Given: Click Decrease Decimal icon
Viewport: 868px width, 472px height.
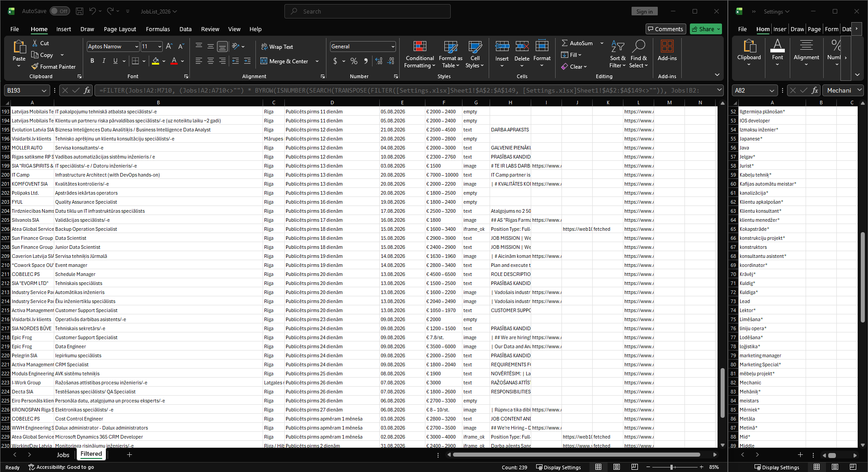Looking at the screenshot, I should 391,61.
